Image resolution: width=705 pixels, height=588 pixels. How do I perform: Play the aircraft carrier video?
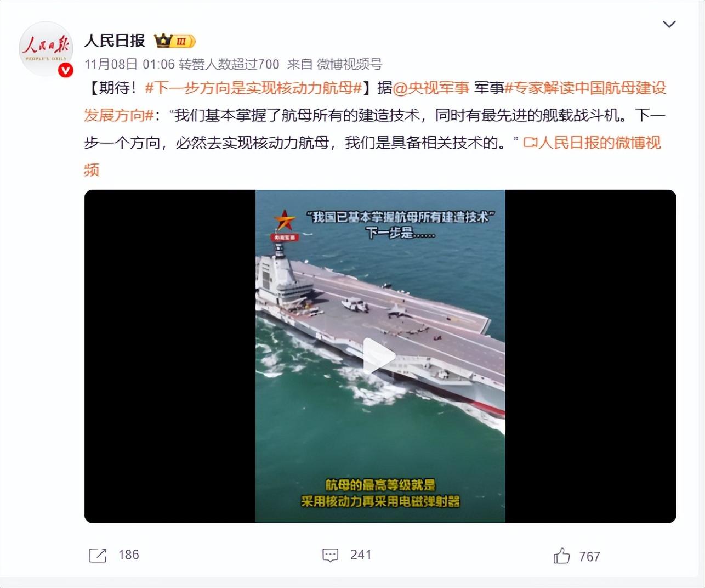coord(380,356)
